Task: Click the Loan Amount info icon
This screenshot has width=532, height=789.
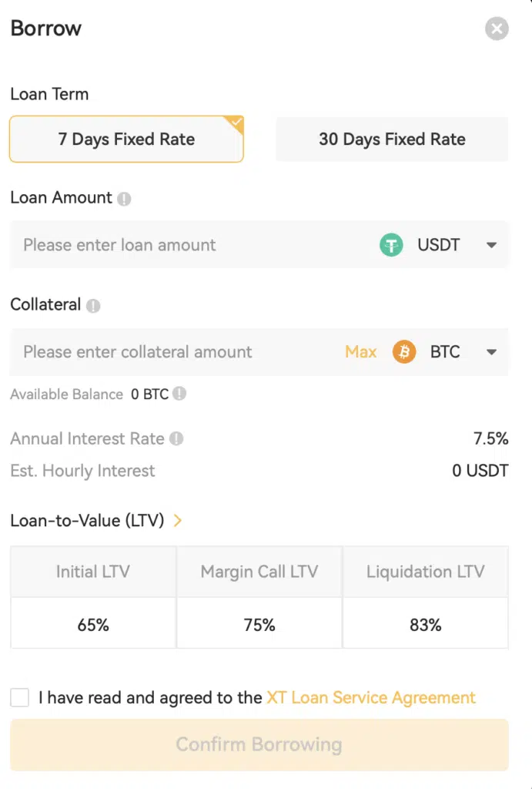Action: click(x=124, y=199)
